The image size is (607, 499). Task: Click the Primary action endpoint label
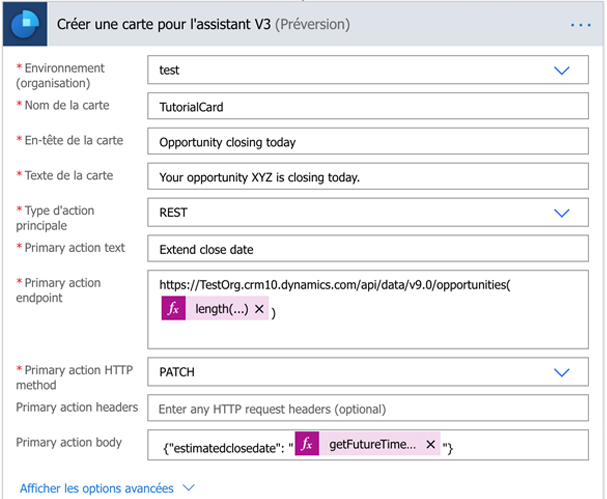[x=58, y=290]
